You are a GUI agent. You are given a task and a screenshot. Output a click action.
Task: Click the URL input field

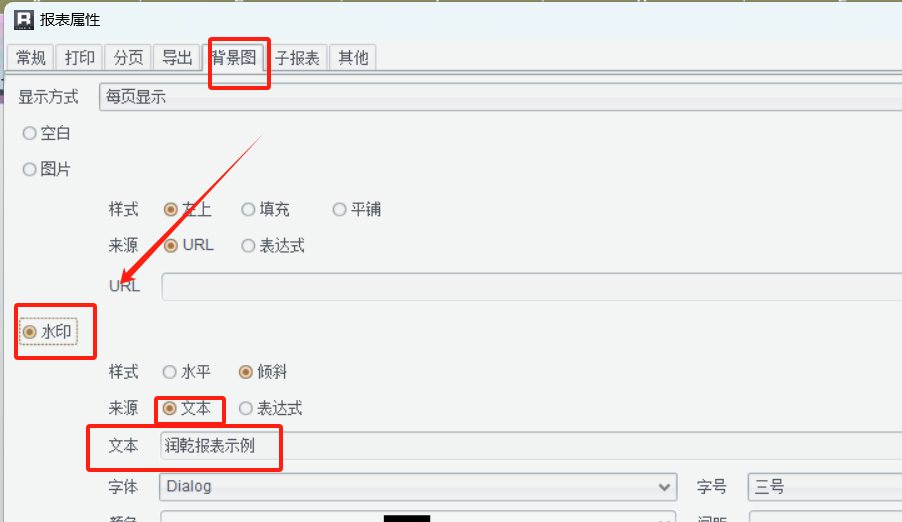click(532, 287)
